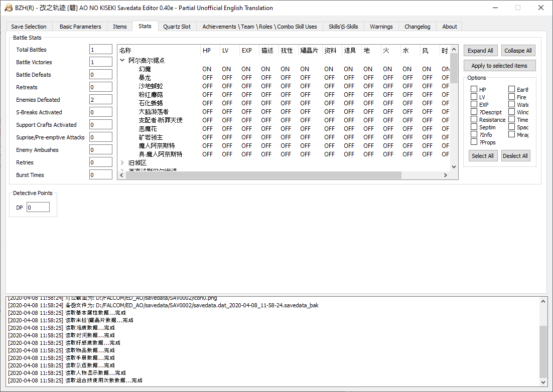Viewport: 553px width, 392px height.
Task: Open the Items tab
Action: [120, 27]
